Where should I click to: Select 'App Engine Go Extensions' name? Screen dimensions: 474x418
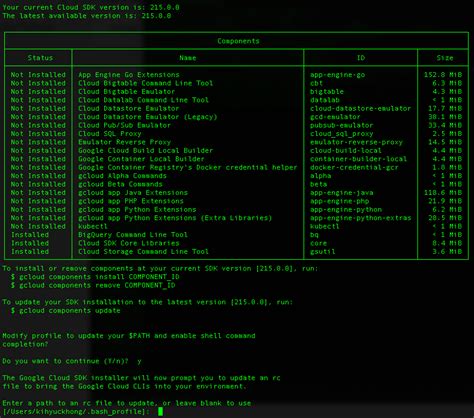(x=129, y=75)
